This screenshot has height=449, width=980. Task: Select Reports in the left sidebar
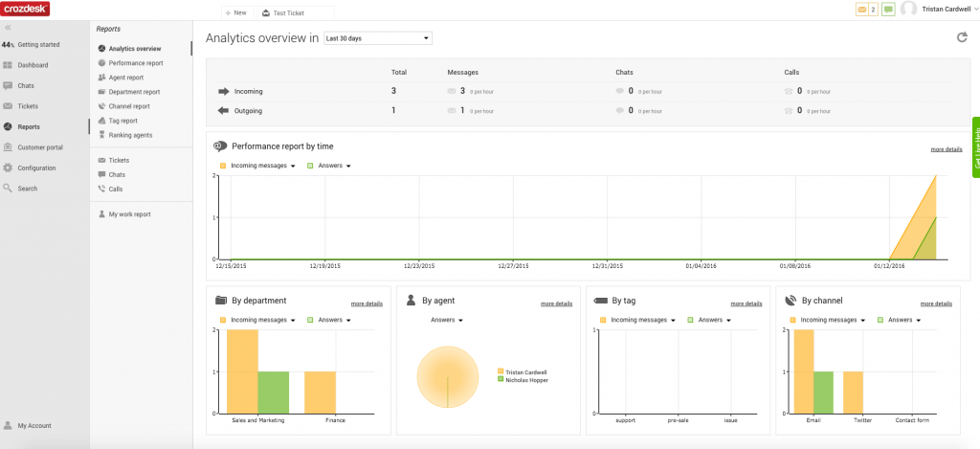pyautogui.click(x=29, y=127)
